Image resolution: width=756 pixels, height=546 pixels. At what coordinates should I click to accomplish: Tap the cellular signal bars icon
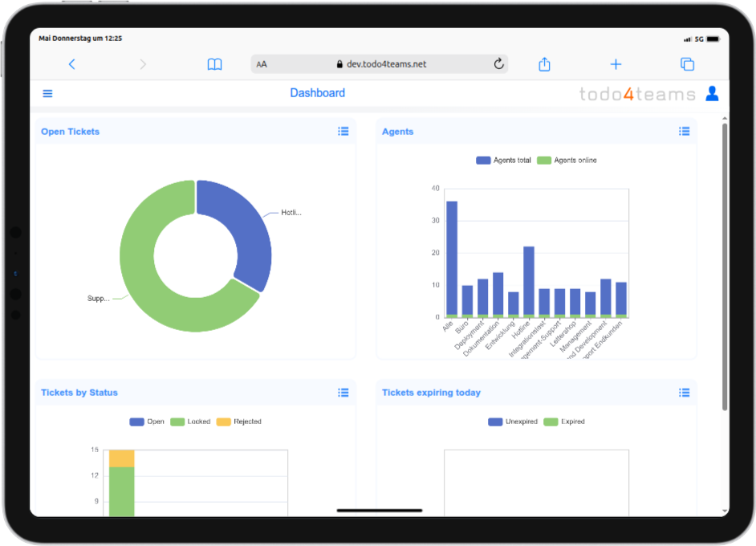[688, 39]
